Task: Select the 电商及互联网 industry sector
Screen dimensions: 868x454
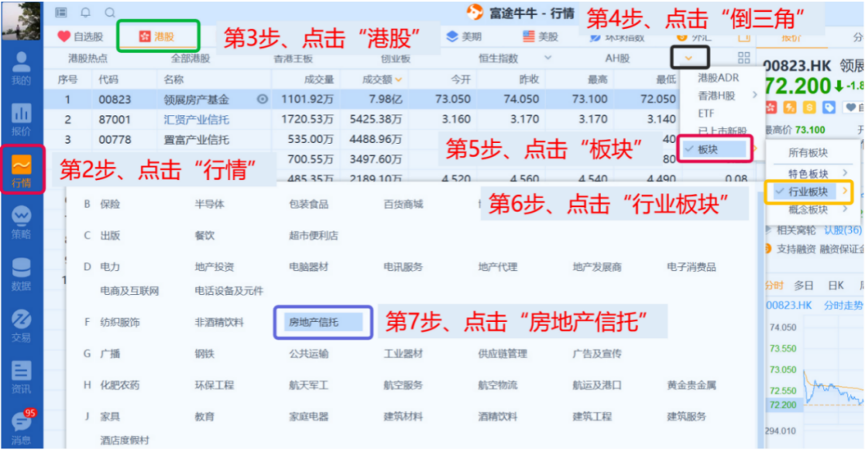Action: [129, 291]
